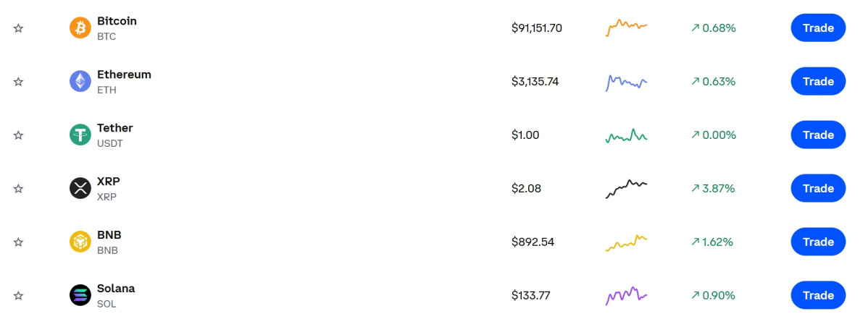
Task: Open the Tether asset name link
Action: (x=115, y=128)
